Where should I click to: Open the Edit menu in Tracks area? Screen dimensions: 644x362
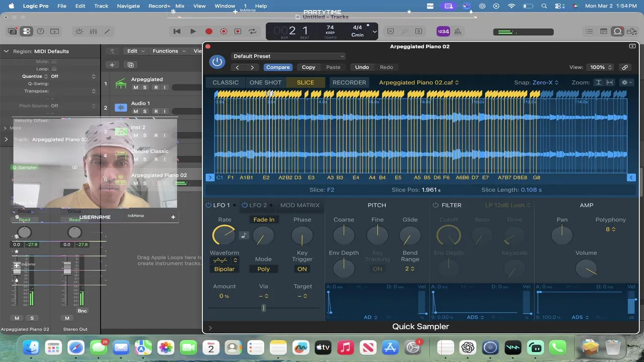135,51
